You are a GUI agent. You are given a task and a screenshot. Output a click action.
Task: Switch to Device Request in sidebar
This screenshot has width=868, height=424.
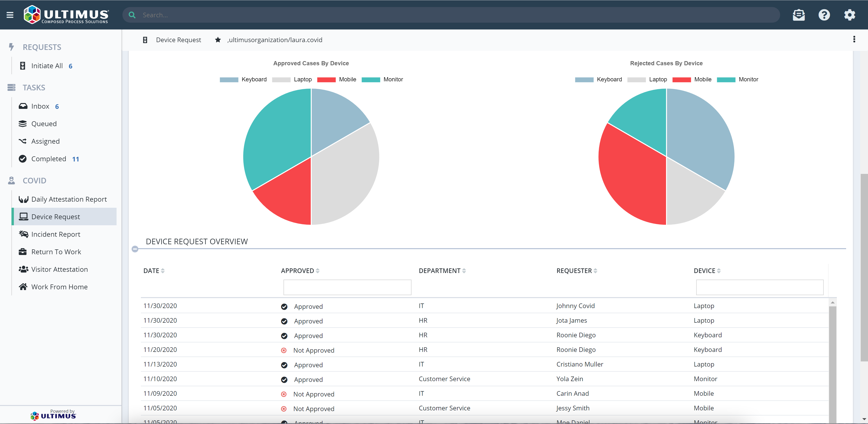click(x=55, y=216)
